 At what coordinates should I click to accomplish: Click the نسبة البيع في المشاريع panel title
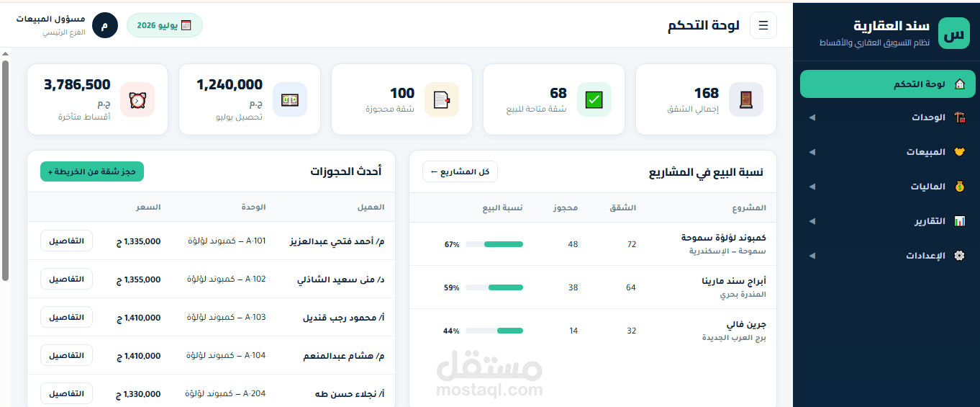pos(707,172)
